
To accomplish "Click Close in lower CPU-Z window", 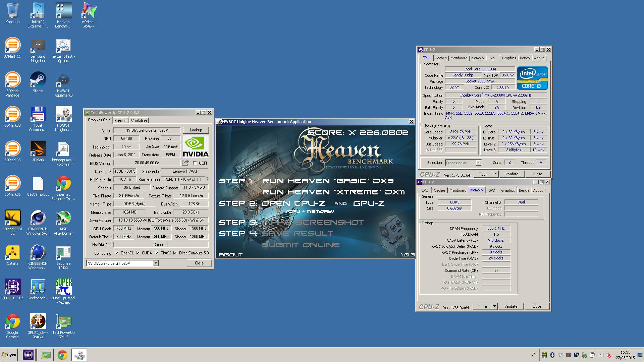I will (x=537, y=306).
